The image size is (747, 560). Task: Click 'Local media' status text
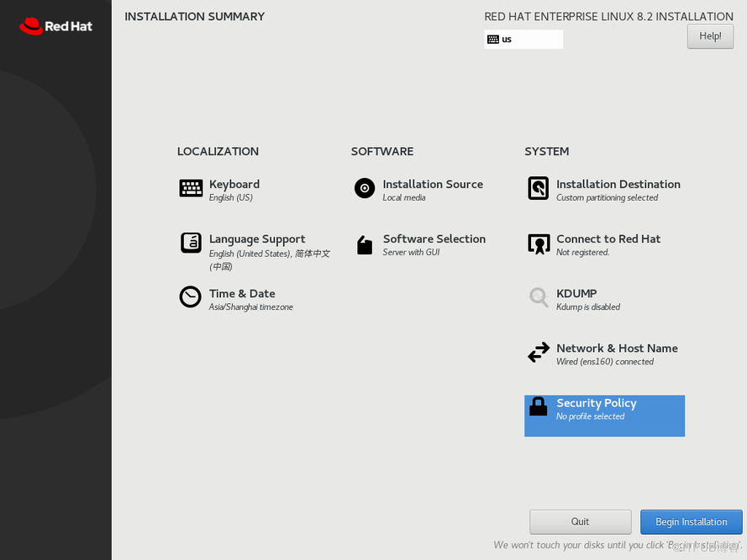[x=404, y=197]
